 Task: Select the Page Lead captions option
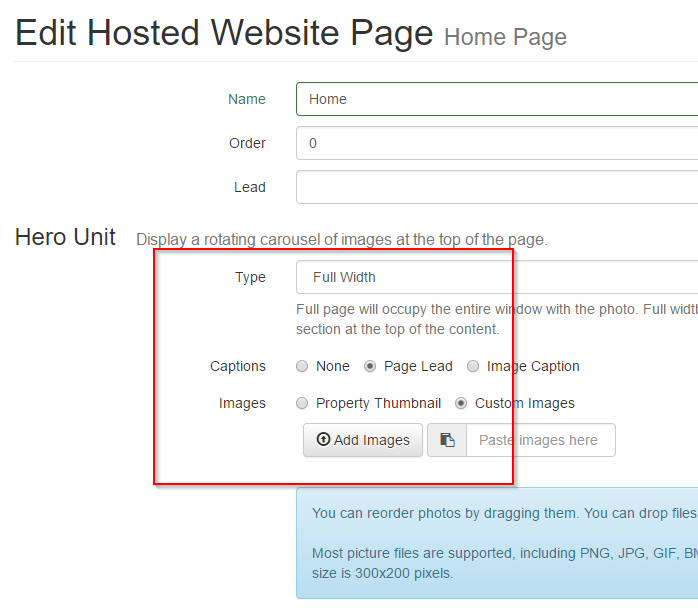pyautogui.click(x=370, y=366)
